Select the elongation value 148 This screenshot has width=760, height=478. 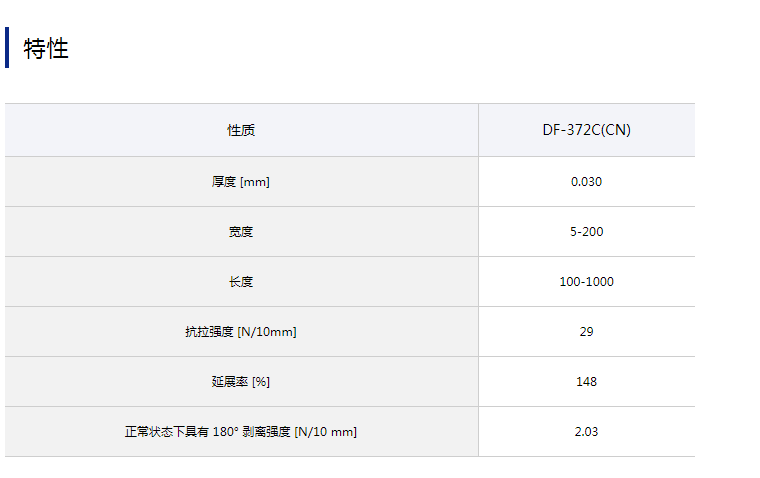[586, 382]
